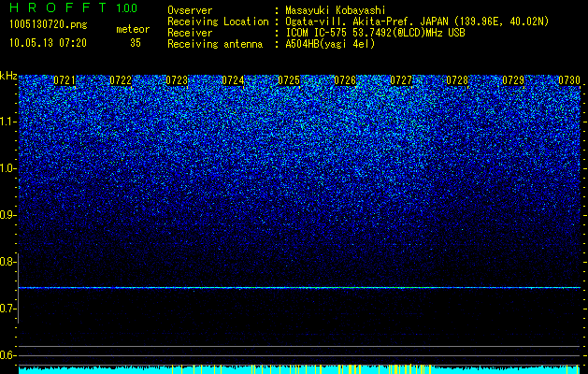Screen dimensions: 588x374
Task: Click the 0730 time marker label
Action: point(569,80)
